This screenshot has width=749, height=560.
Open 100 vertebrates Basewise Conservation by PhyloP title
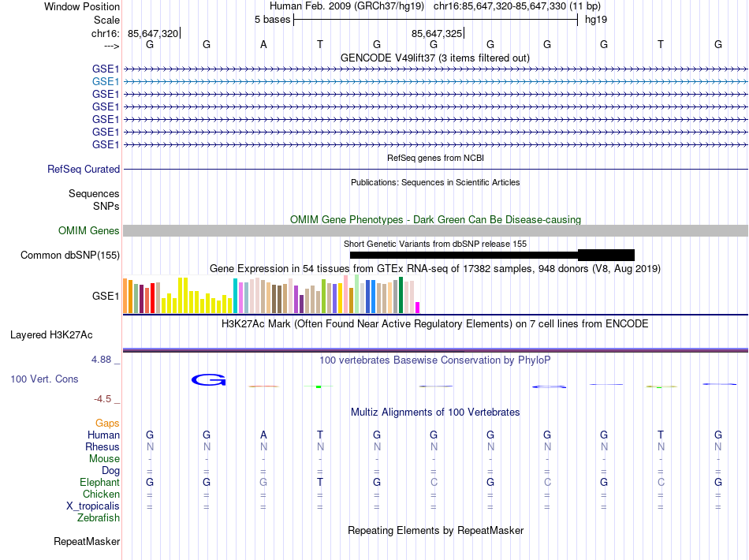[x=435, y=360]
